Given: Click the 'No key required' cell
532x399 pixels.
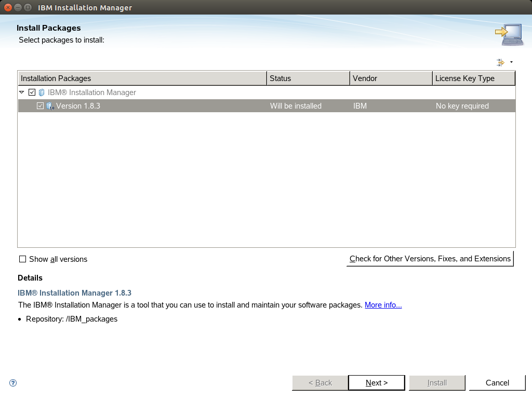Looking at the screenshot, I should coord(462,106).
